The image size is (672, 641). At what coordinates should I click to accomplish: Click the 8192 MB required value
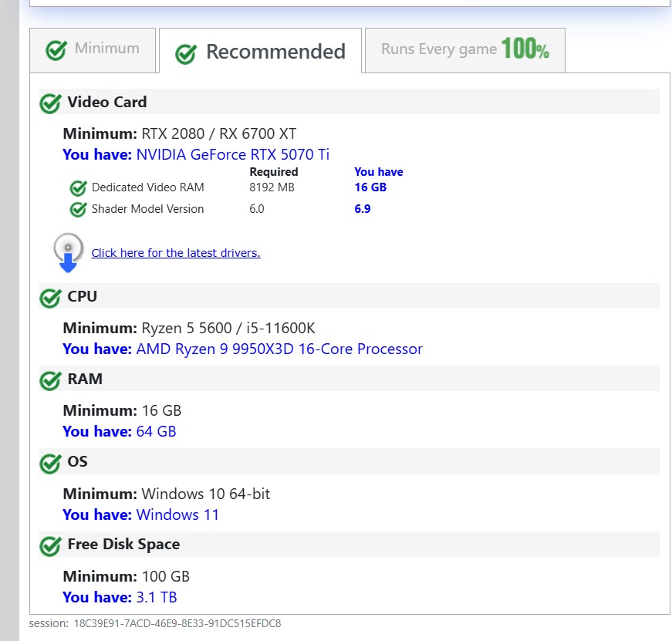[272, 187]
